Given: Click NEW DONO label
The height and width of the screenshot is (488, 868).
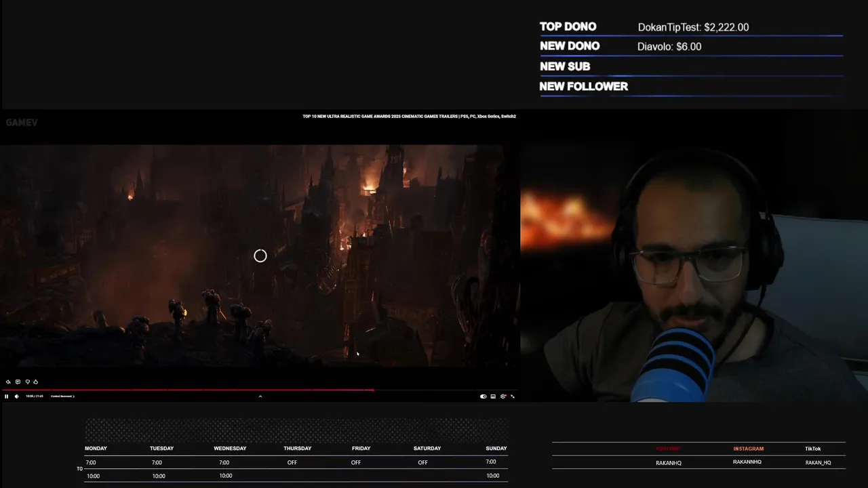Looking at the screenshot, I should [570, 46].
